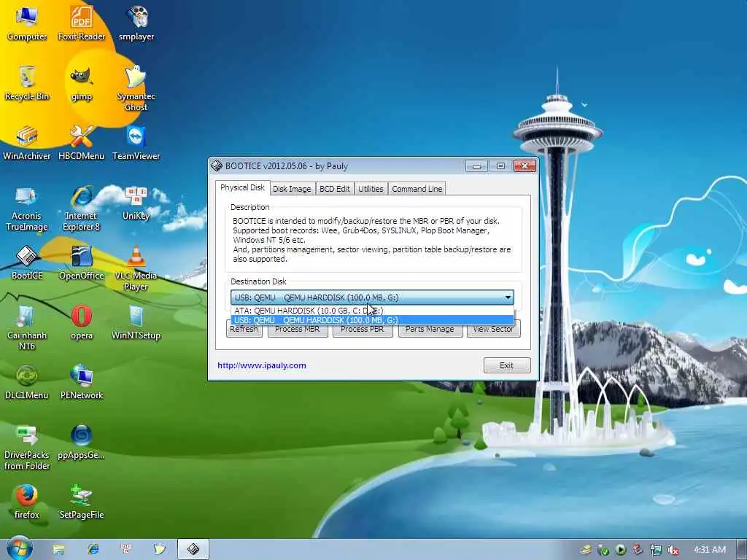The image size is (747, 560).
Task: Select the WinArchiver desktop icon
Action: click(x=27, y=142)
